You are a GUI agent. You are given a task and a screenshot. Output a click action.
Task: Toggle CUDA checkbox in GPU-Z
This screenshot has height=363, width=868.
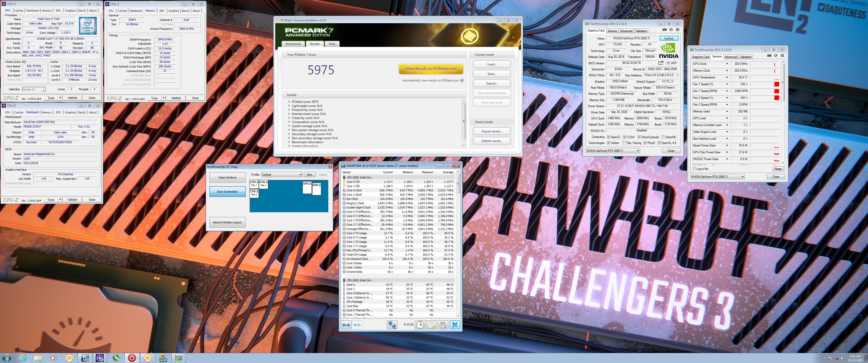pyautogui.click(x=625, y=137)
